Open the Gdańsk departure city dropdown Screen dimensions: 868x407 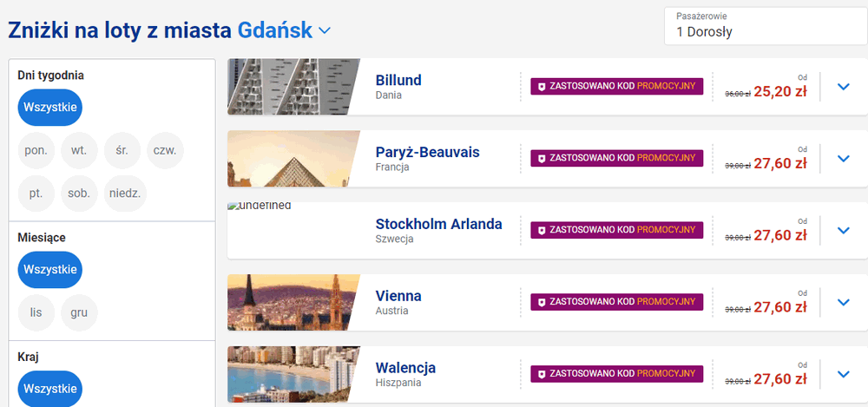325,31
